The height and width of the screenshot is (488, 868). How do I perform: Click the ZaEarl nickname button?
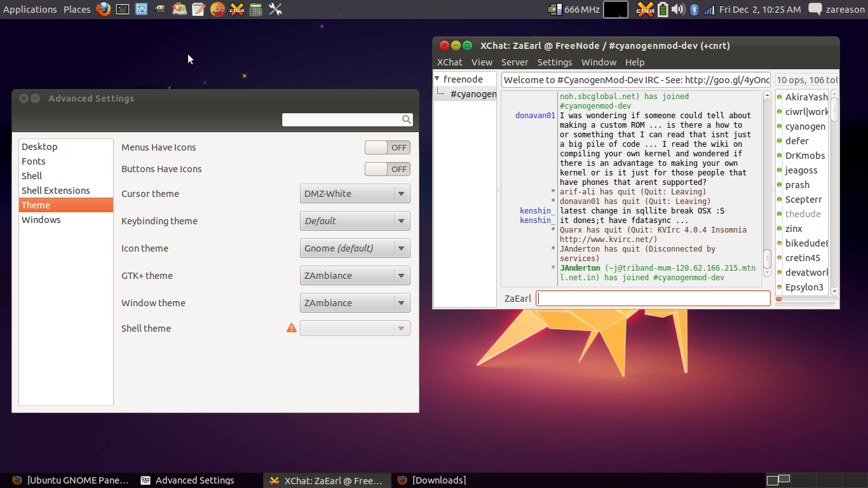pyautogui.click(x=517, y=299)
